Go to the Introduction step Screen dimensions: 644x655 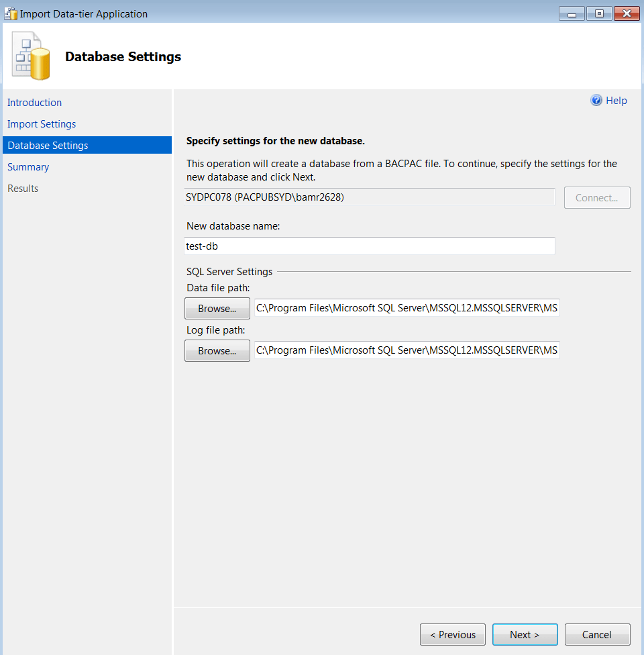34,103
